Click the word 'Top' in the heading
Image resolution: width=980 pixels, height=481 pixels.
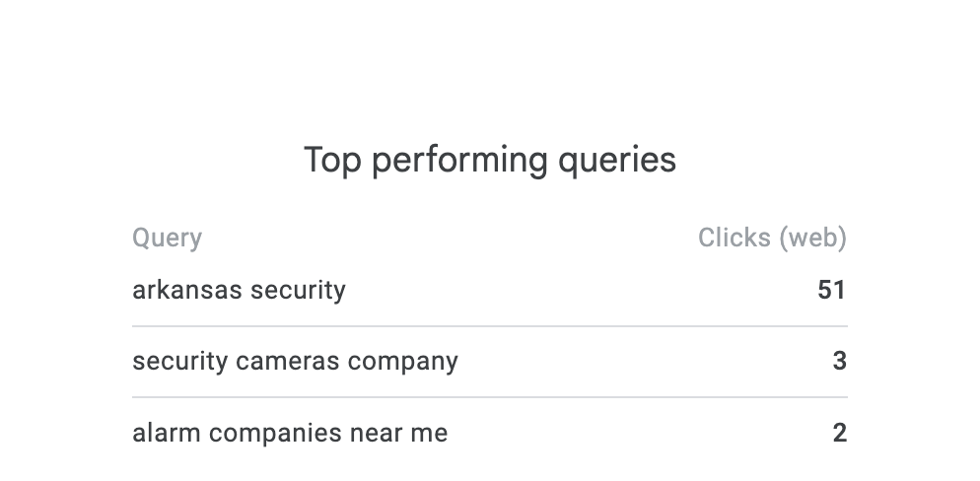[333, 160]
